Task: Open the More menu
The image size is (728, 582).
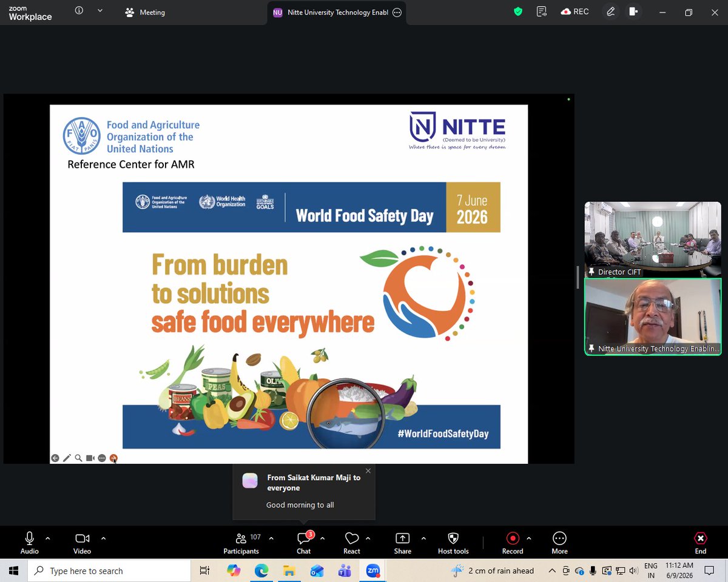Action: pos(559,543)
